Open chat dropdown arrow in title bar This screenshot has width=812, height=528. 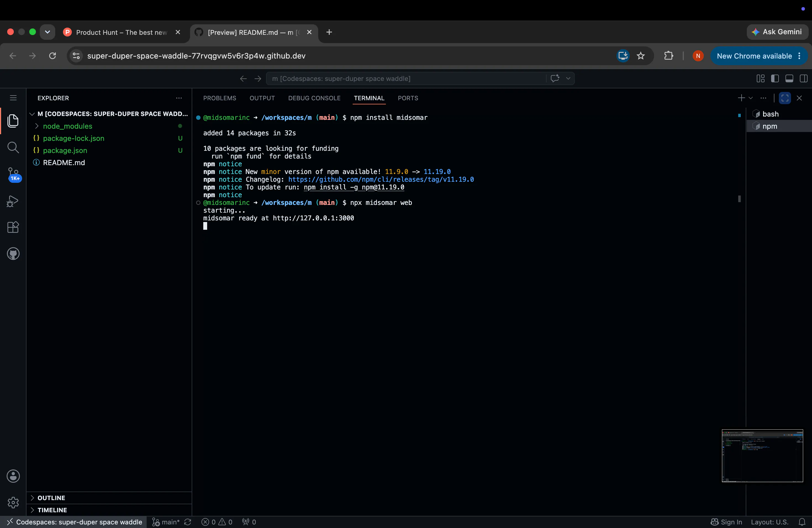pos(568,78)
